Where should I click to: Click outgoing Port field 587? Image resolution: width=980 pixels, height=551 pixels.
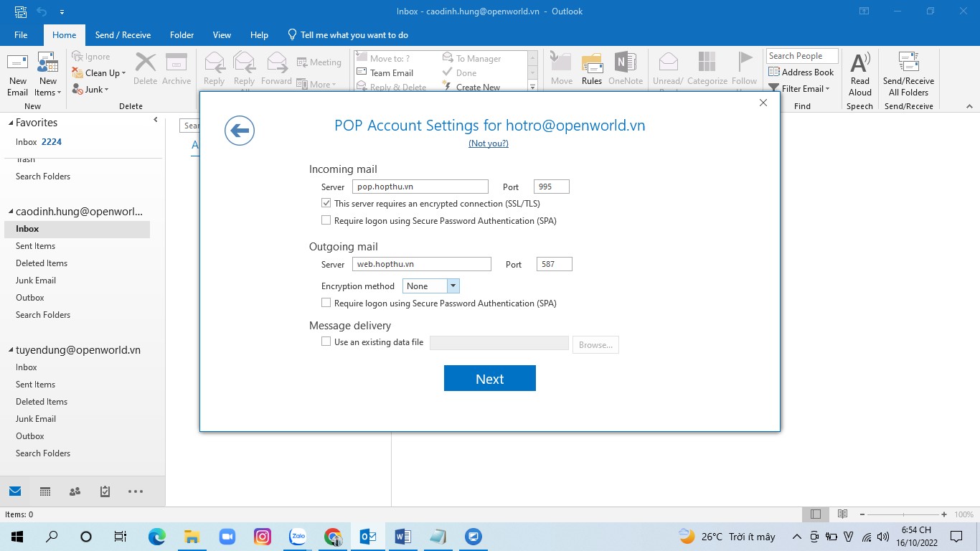555,264
